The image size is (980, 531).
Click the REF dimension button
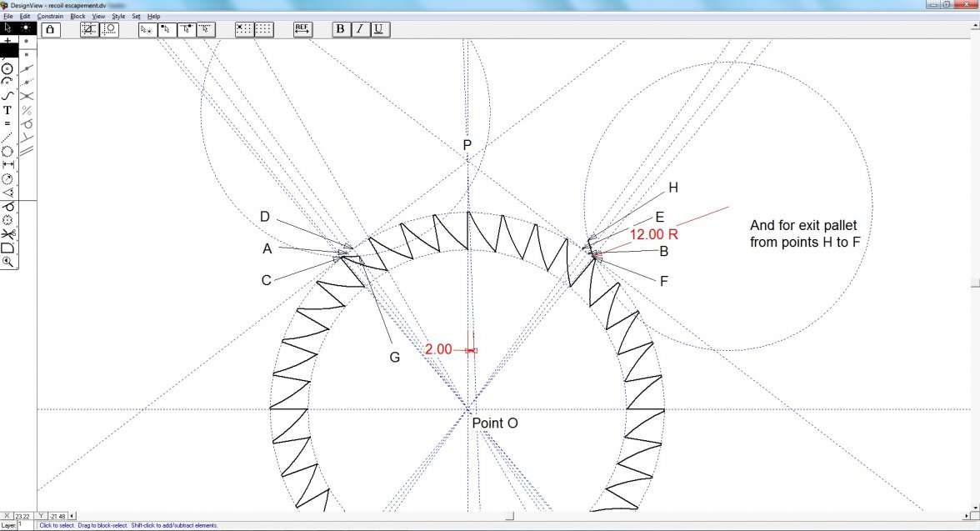click(302, 29)
